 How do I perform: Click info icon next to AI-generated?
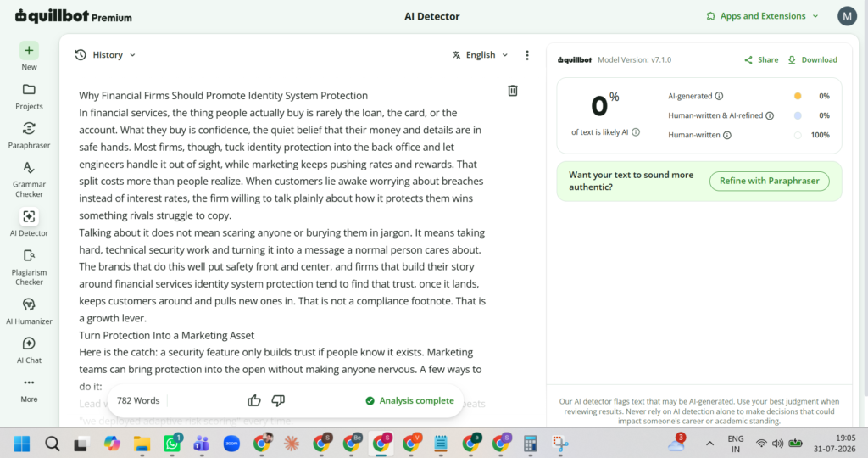coord(719,96)
